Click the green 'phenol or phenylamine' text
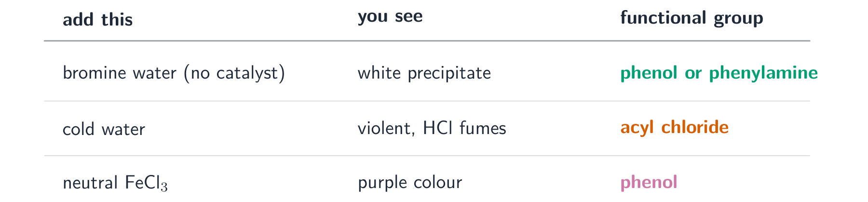 719,73
